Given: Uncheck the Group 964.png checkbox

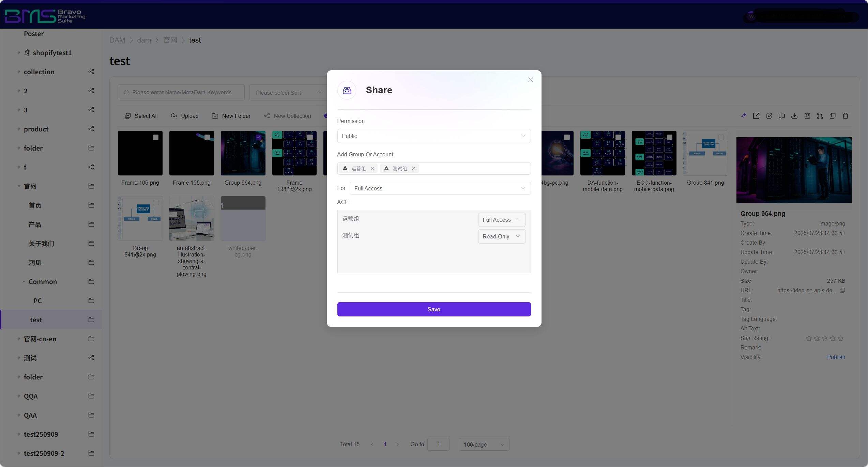Looking at the screenshot, I should click(258, 137).
